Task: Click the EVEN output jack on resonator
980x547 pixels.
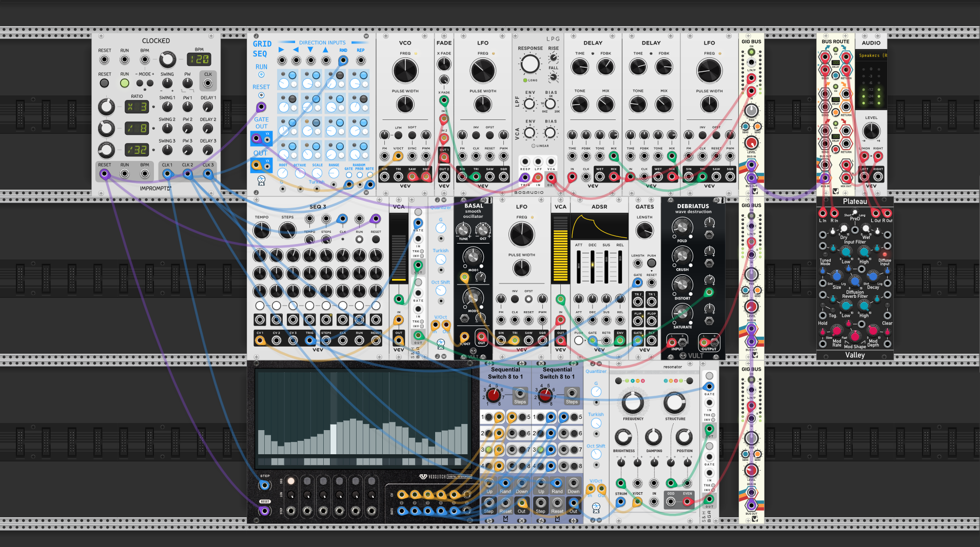Action: pyautogui.click(x=687, y=502)
